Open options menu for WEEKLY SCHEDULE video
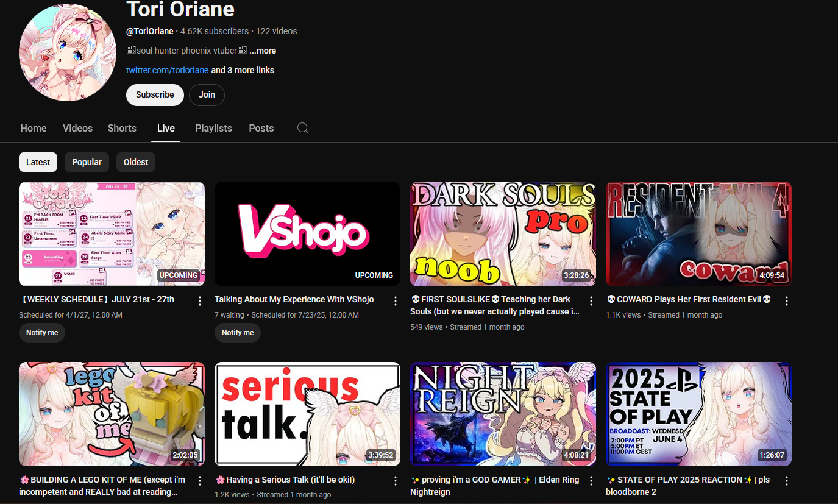 click(x=200, y=301)
